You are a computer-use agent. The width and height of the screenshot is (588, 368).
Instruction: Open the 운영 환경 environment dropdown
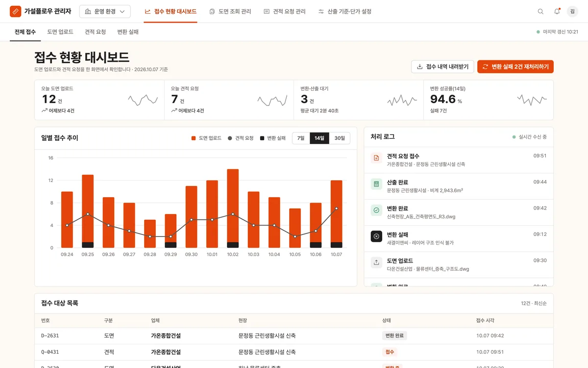[105, 11]
